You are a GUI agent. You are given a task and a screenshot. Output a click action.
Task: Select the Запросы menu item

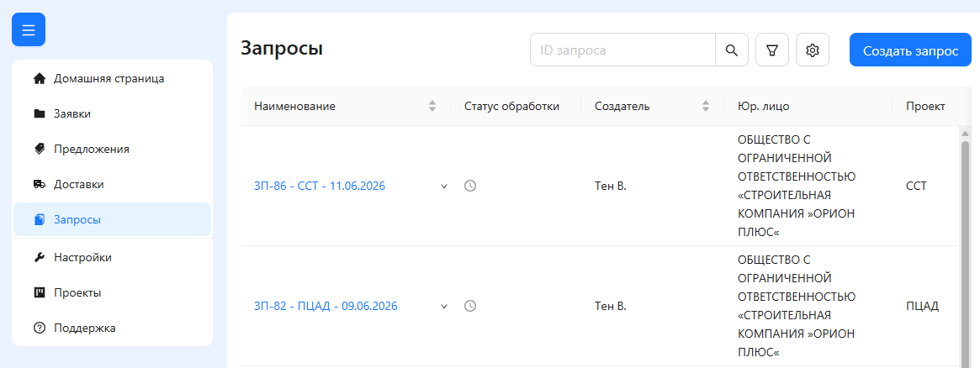(x=113, y=219)
